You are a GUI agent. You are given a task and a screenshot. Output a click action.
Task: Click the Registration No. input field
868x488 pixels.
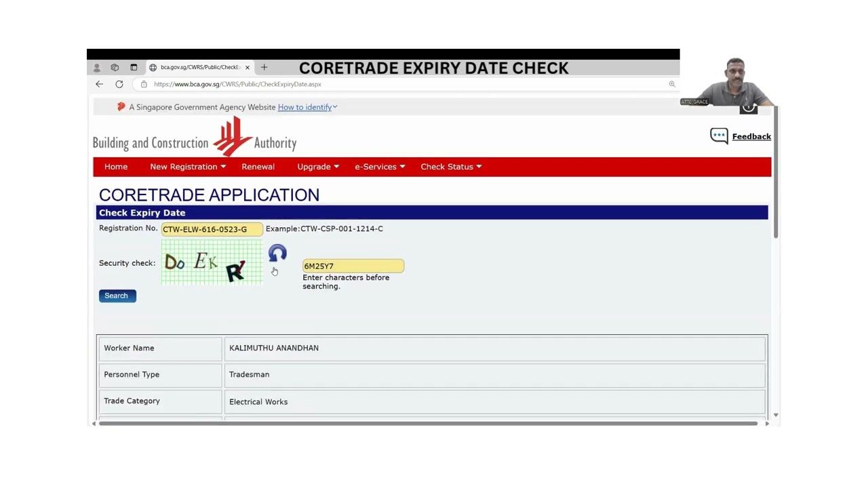point(212,229)
